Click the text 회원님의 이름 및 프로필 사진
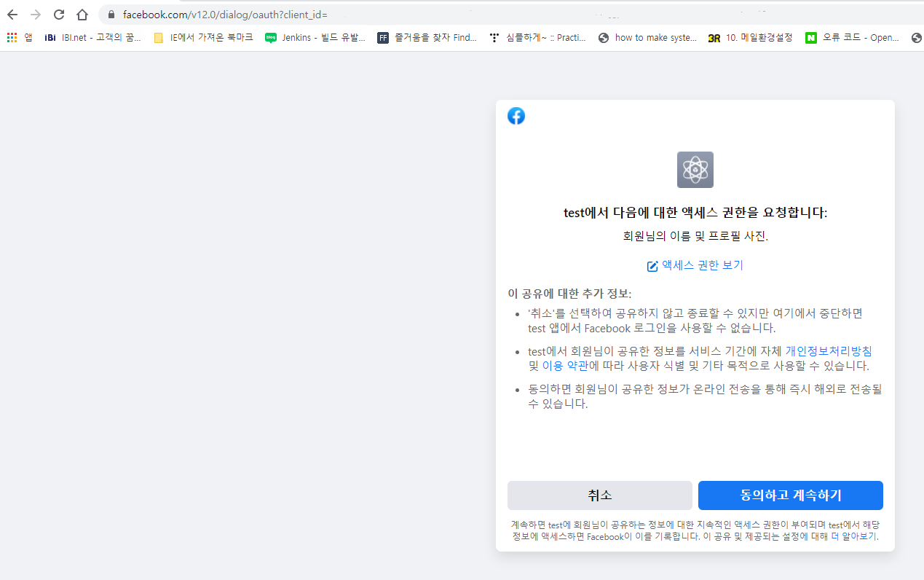This screenshot has width=924, height=580. coord(695,236)
